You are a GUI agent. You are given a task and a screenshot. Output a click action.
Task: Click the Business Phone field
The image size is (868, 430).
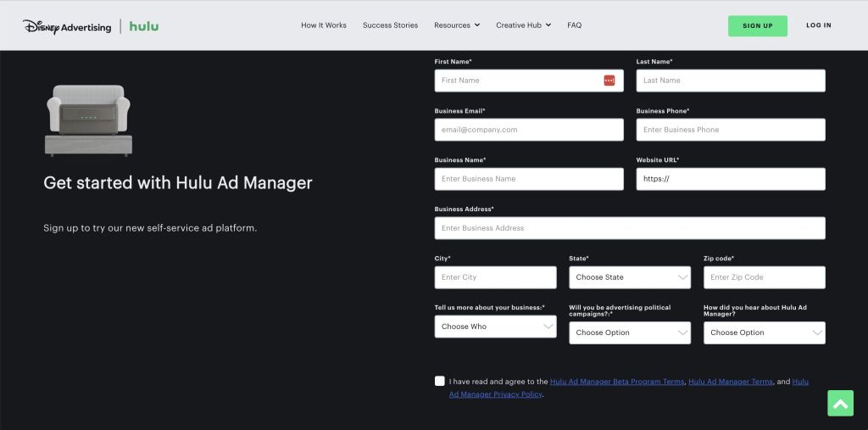click(x=731, y=130)
